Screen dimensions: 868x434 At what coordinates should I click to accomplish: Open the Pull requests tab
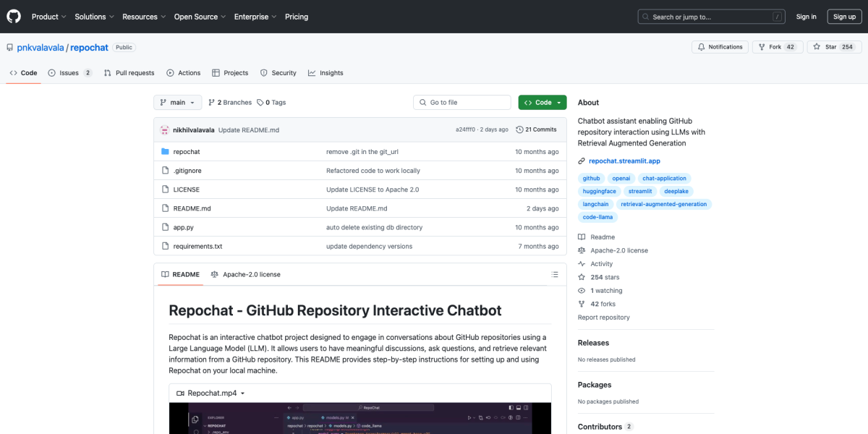tap(129, 72)
